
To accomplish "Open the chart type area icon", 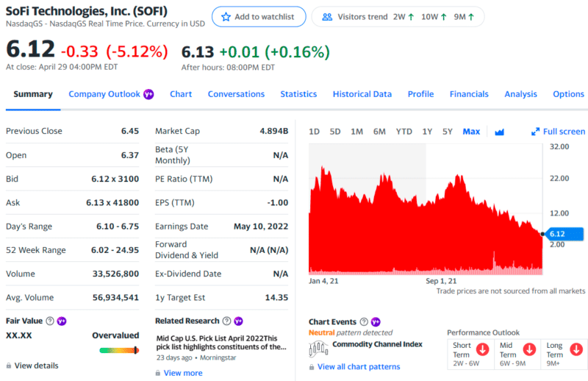I will (x=499, y=132).
